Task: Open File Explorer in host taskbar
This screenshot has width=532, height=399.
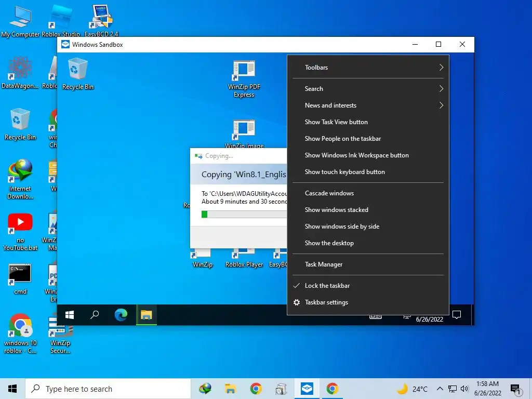Action: (x=230, y=389)
